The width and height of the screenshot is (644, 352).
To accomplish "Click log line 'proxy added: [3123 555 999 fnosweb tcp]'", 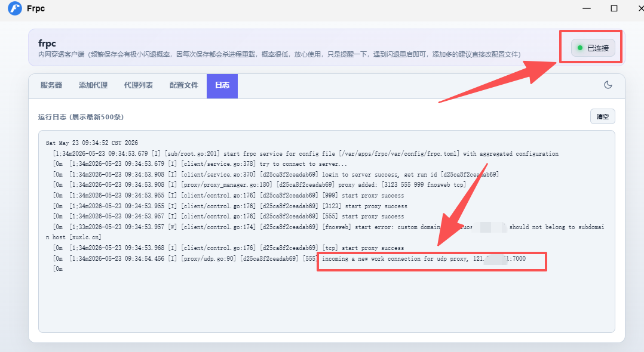I will [259, 184].
